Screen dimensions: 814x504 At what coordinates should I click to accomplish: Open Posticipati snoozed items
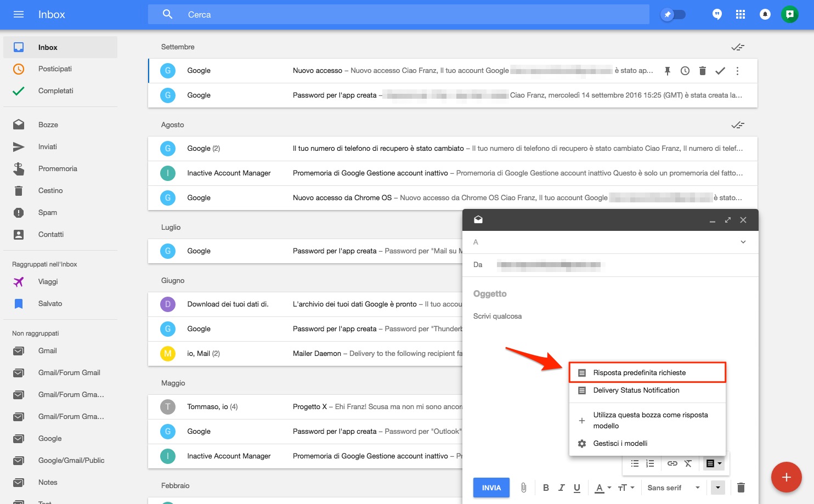pos(60,69)
